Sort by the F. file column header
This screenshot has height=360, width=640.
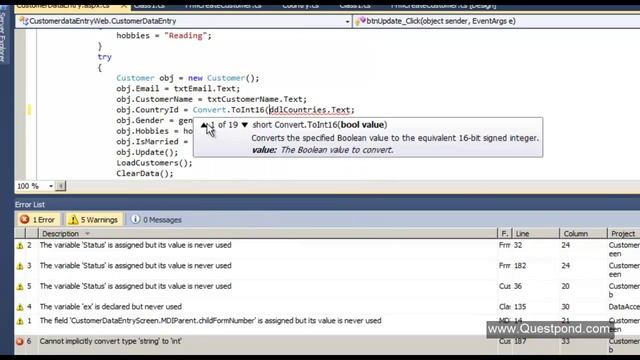click(504, 234)
